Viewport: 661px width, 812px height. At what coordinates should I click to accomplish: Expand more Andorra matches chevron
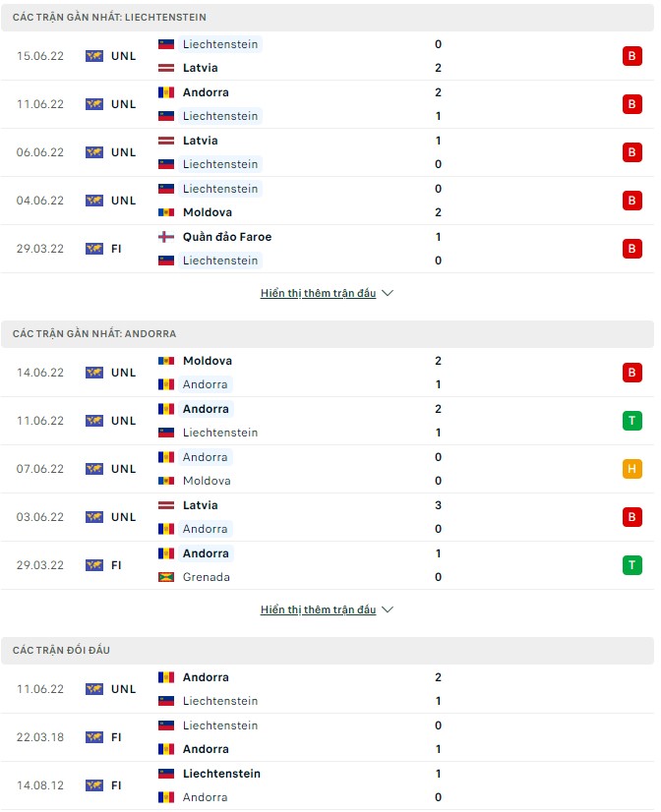tap(388, 609)
